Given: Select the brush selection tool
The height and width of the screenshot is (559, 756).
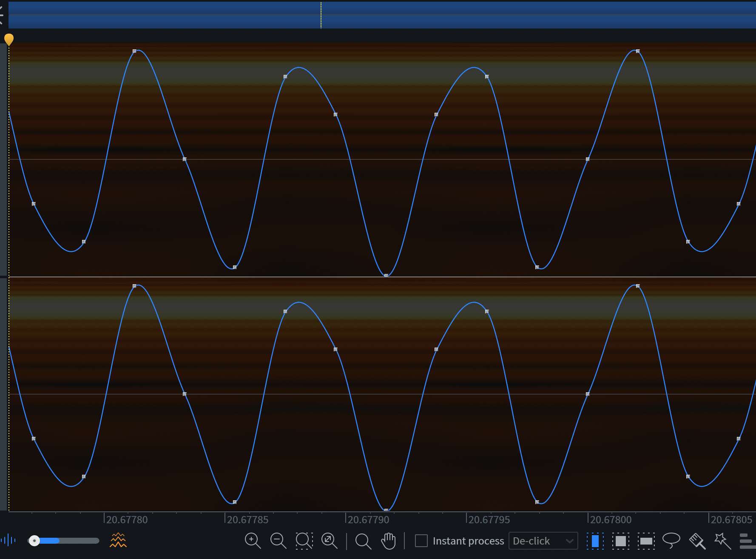Looking at the screenshot, I should click(697, 541).
